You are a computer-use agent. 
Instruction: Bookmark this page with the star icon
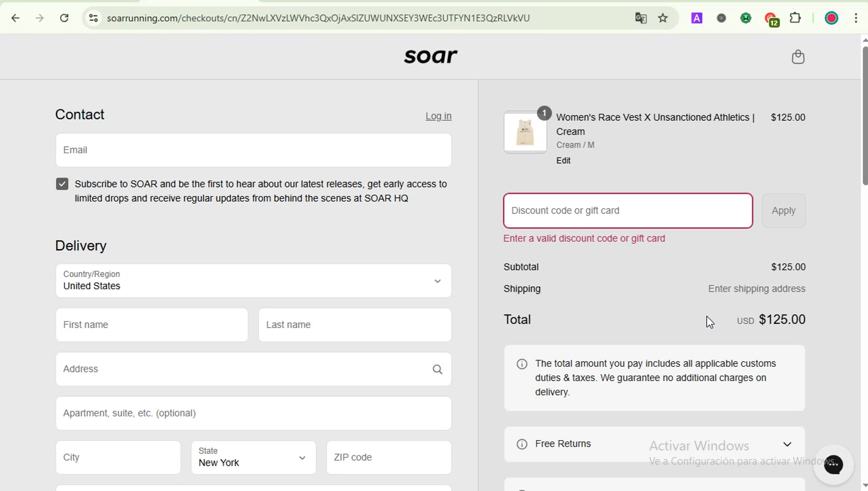(663, 18)
